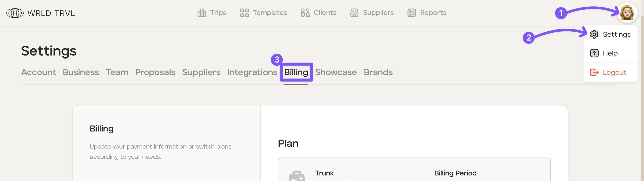Click the Suppliers building icon

point(354,13)
